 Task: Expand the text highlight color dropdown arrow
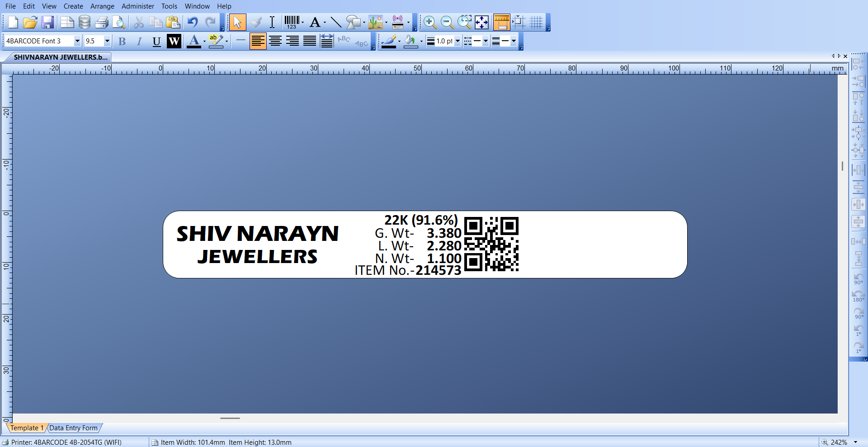point(226,42)
